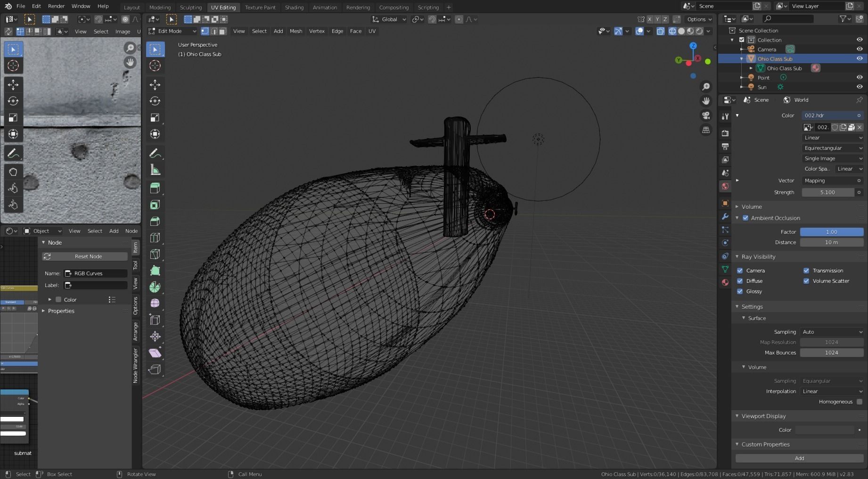Hide the Sun object in outliner
This screenshot has width=868, height=479.
860,87
